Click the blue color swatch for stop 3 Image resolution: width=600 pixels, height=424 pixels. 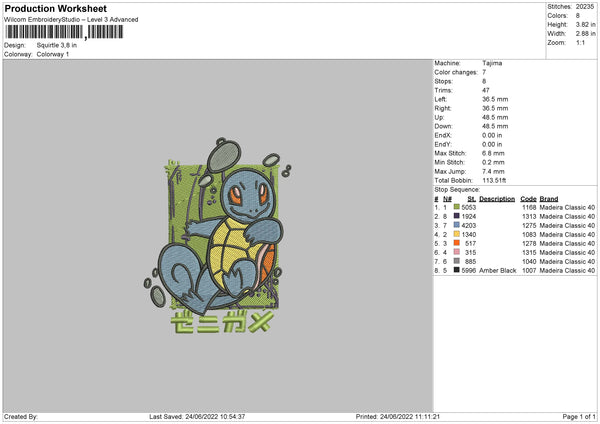[457, 225]
